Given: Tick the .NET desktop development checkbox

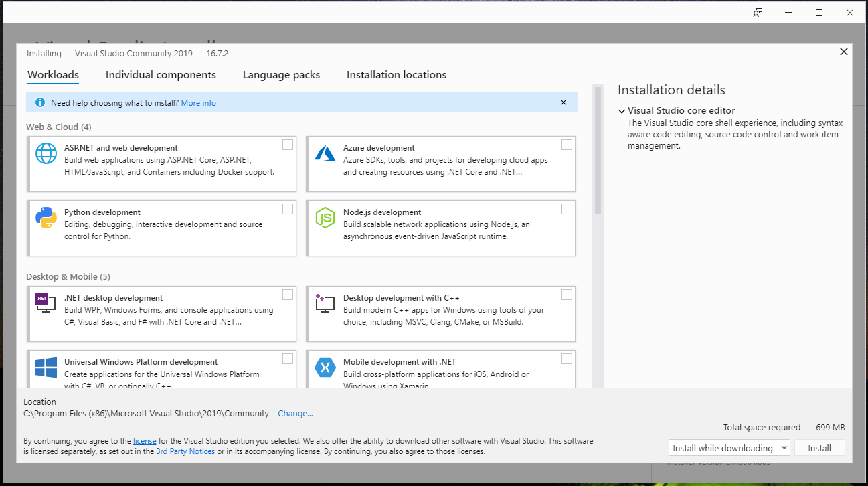Looking at the screenshot, I should 288,295.
